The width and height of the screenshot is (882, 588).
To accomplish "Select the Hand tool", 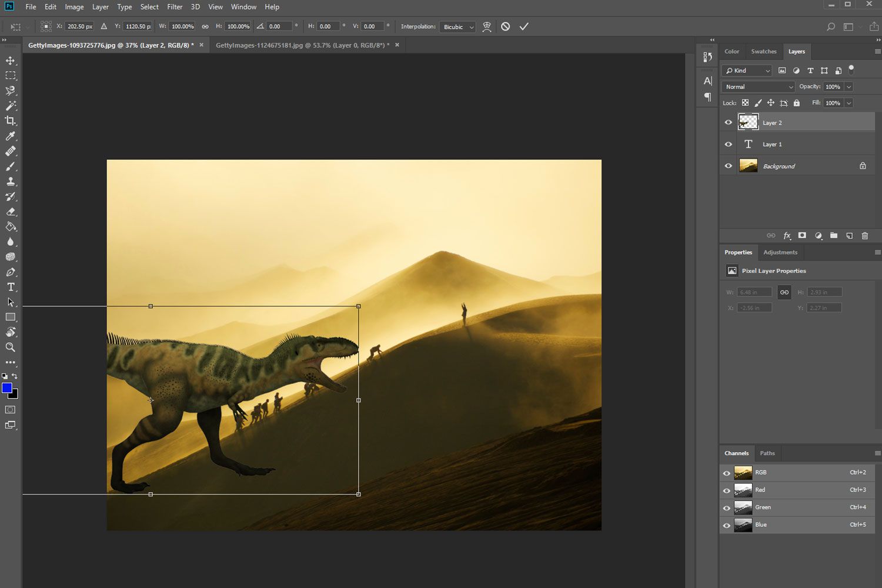I will pyautogui.click(x=11, y=332).
